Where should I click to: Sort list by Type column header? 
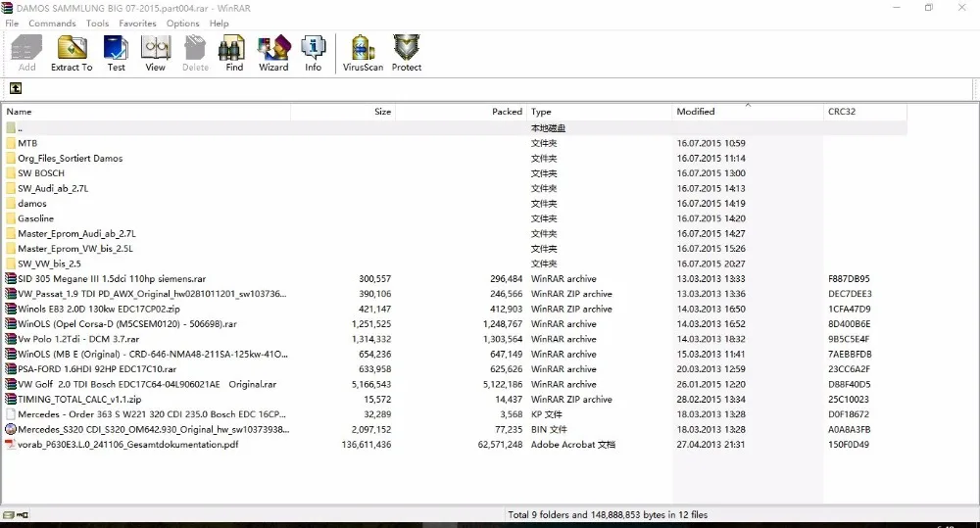600,112
